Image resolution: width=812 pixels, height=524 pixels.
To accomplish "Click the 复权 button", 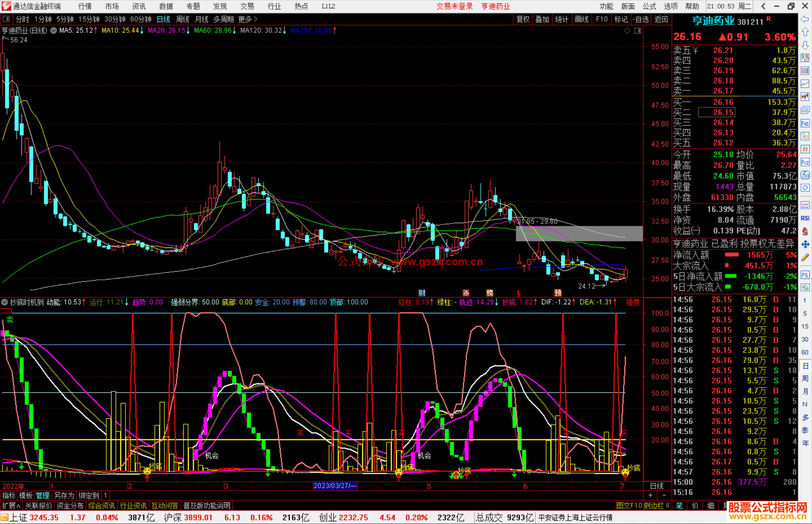I will [523, 19].
